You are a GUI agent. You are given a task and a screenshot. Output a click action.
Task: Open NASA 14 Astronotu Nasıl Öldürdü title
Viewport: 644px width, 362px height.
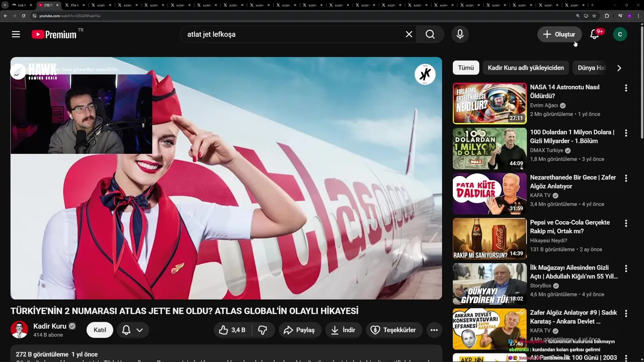click(565, 92)
